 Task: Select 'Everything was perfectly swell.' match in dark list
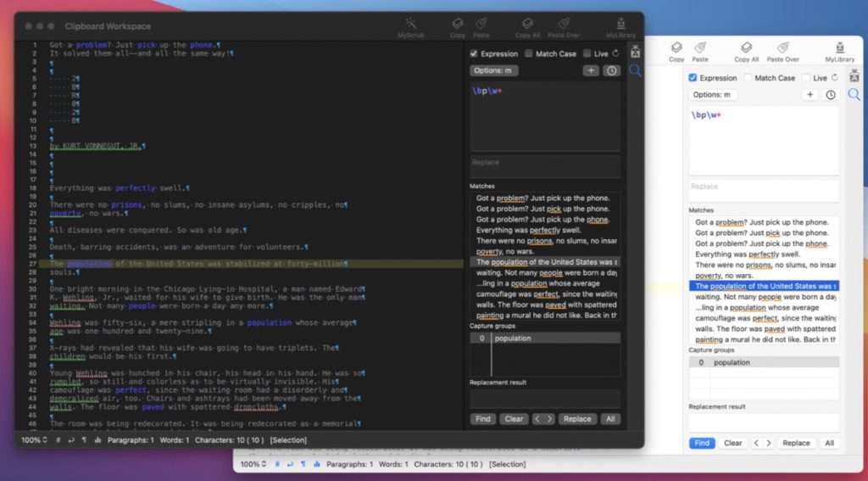528,230
